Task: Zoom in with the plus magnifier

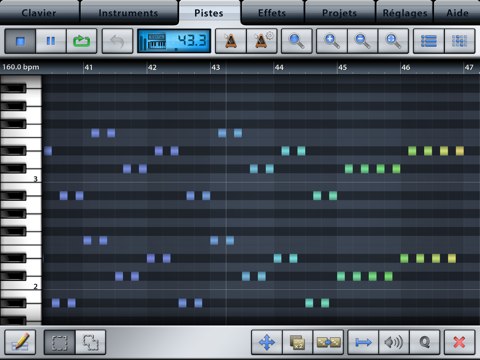Action: pos(332,41)
